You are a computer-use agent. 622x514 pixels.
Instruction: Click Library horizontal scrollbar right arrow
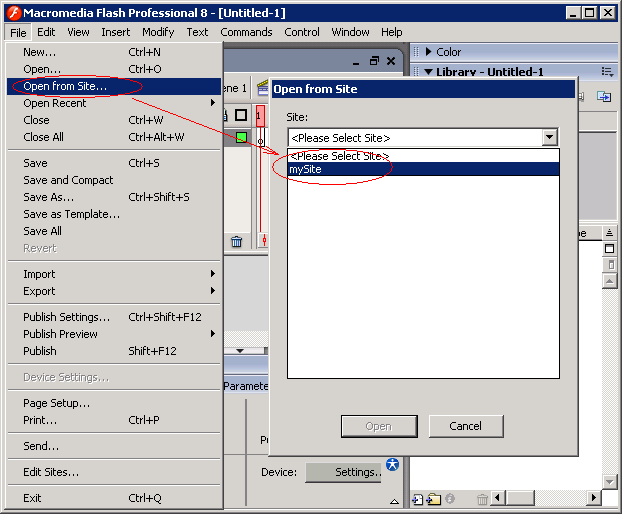593,498
